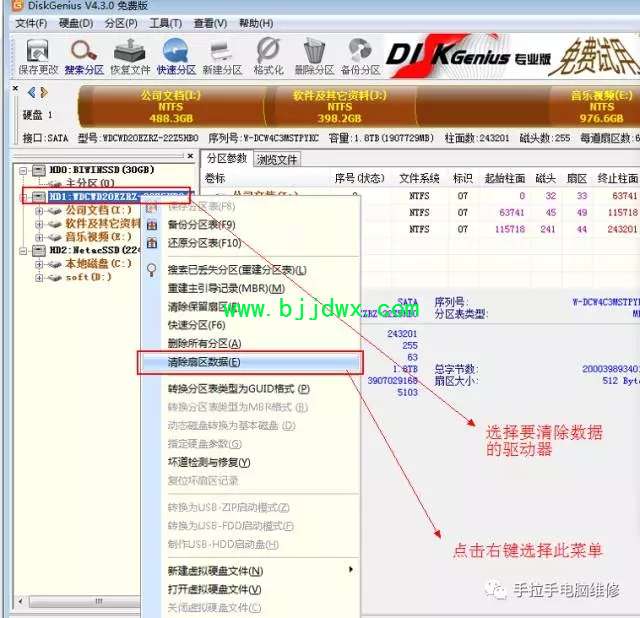
Task: Select 本地磁盘(C:) in the disk tree
Action: click(x=98, y=264)
